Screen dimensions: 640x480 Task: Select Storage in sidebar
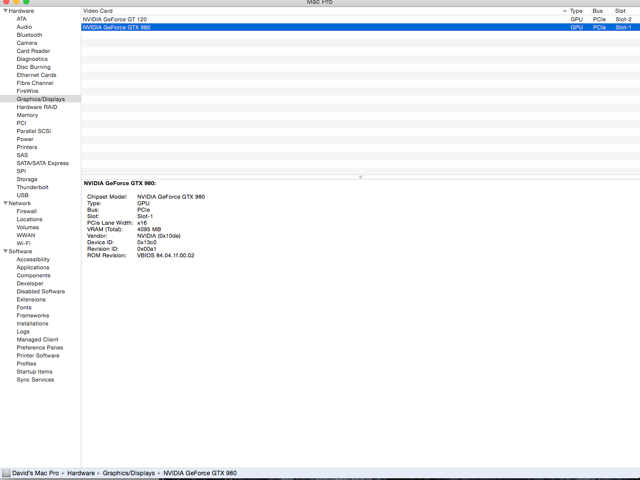click(x=27, y=179)
